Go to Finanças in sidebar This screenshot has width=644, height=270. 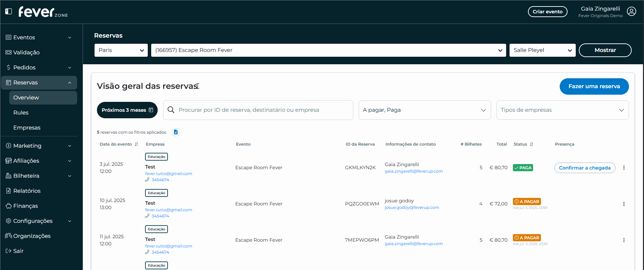click(26, 206)
